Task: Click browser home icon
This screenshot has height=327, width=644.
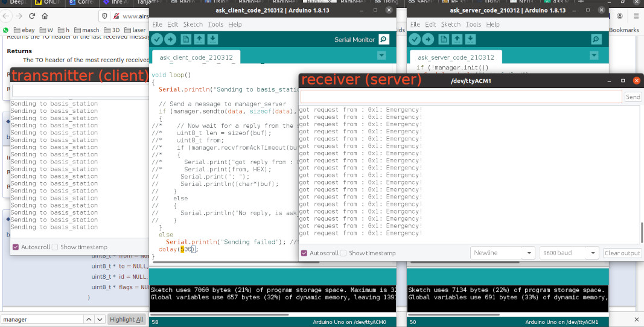Action: pyautogui.click(x=45, y=16)
